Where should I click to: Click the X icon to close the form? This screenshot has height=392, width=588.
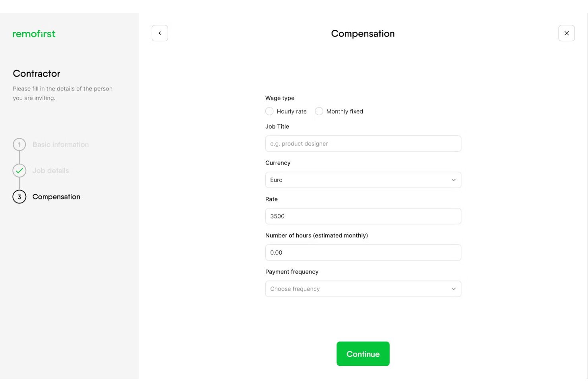(x=567, y=33)
